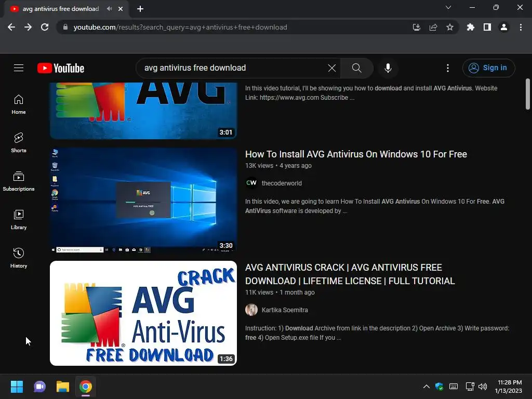Image resolution: width=532 pixels, height=399 pixels.
Task: Open Shorts from the sidebar
Action: (x=19, y=142)
